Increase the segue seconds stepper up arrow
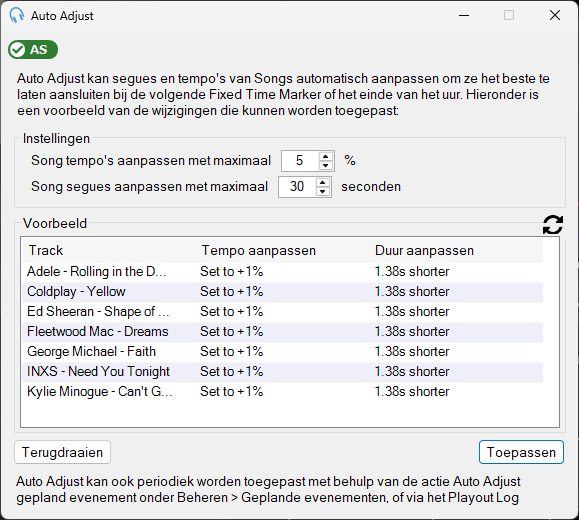The height and width of the screenshot is (520, 579). (322, 182)
